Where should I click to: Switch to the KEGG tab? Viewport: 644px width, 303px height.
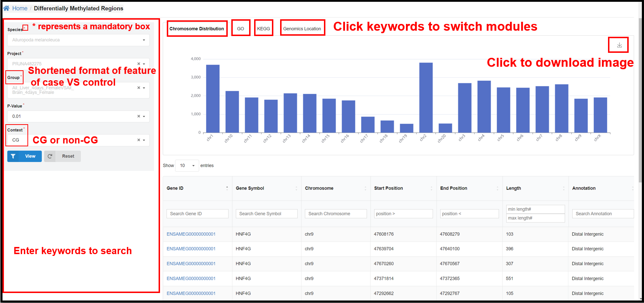263,29
